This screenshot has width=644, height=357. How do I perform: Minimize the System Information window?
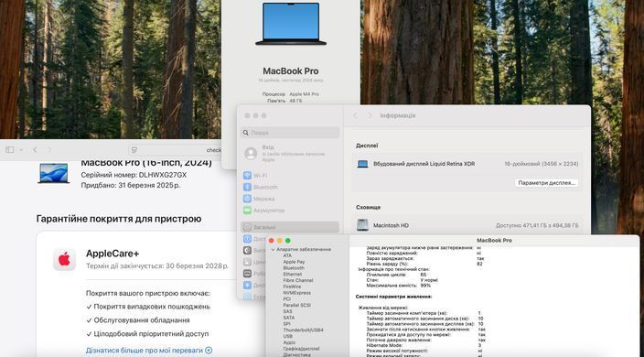(280, 241)
